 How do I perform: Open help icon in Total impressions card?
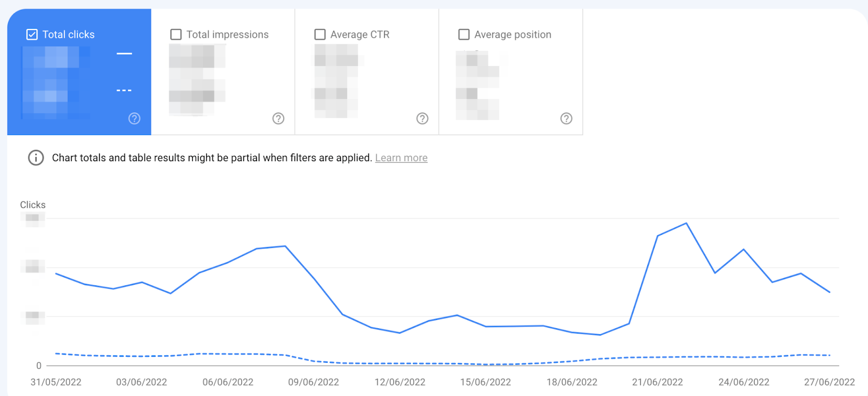point(278,118)
